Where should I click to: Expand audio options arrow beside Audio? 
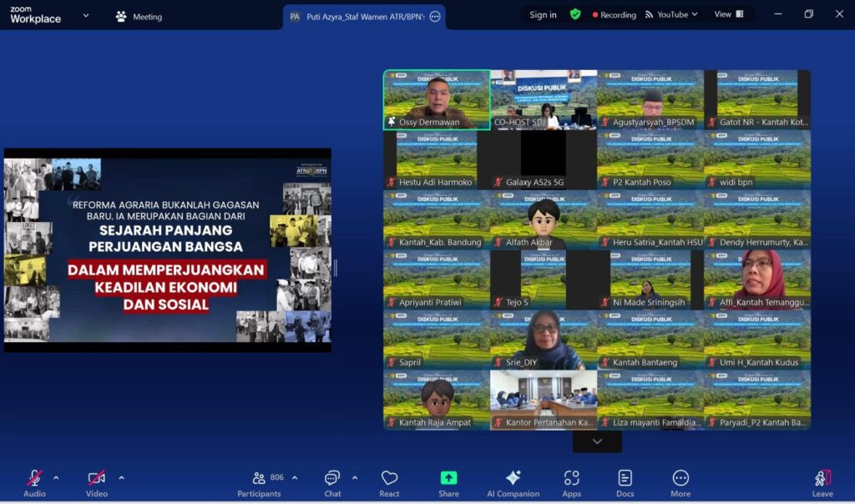[x=56, y=477]
